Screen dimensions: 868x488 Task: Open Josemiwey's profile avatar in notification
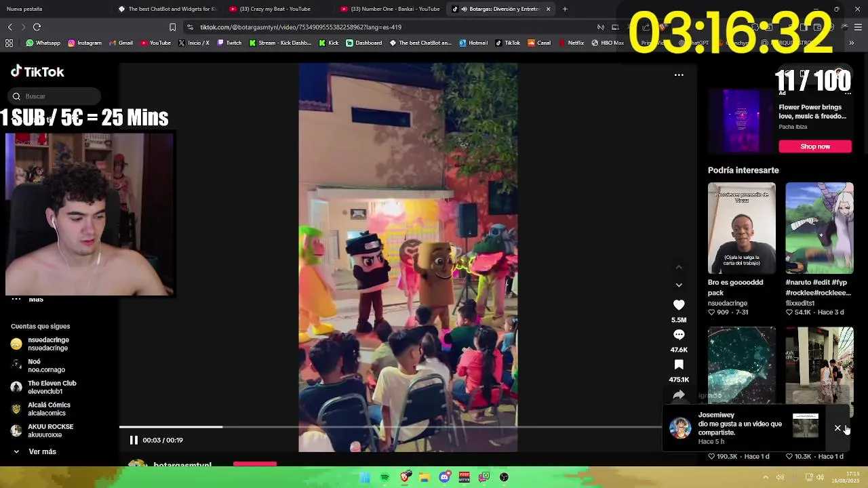[x=680, y=428]
